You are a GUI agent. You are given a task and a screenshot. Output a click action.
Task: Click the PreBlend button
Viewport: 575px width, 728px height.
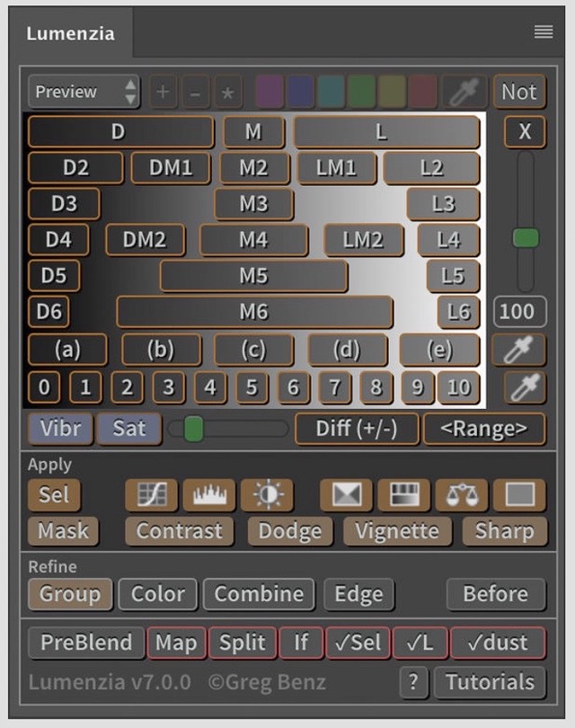pos(86,643)
